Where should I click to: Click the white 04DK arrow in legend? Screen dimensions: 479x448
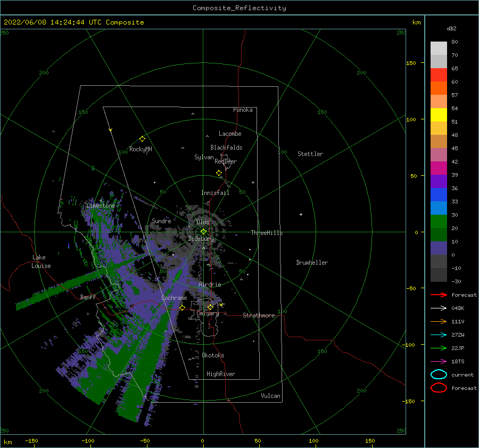pos(439,308)
